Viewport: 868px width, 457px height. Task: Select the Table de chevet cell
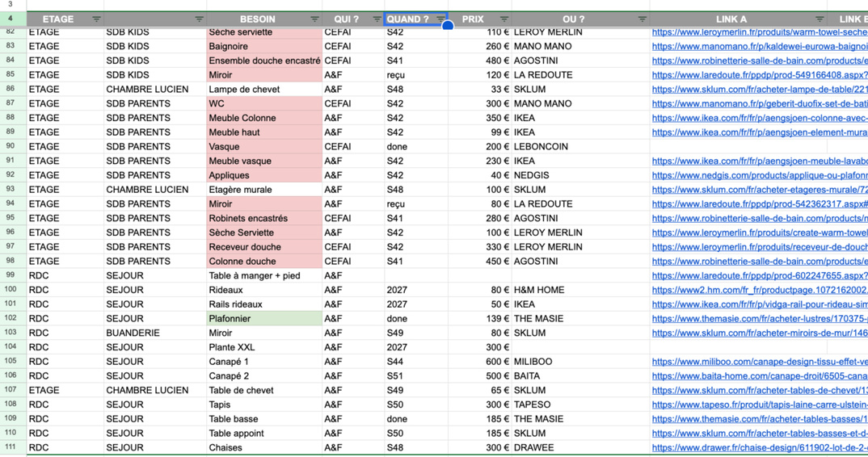click(264, 391)
